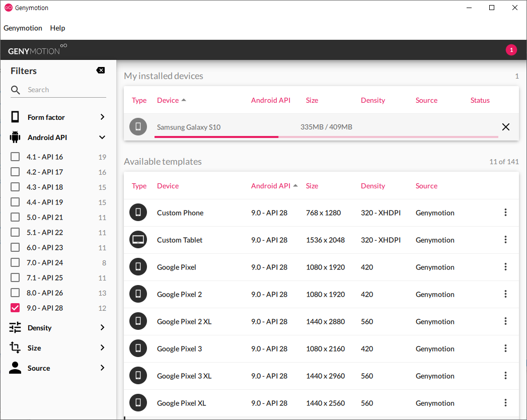Enable the 7.0 - API 24 filter
The image size is (527, 420).
point(15,263)
